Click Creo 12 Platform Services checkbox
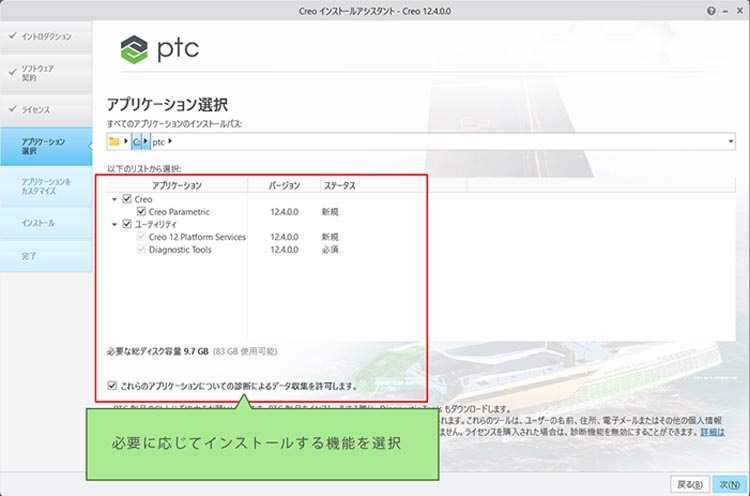Image resolution: width=750 pixels, height=496 pixels. pos(141,236)
